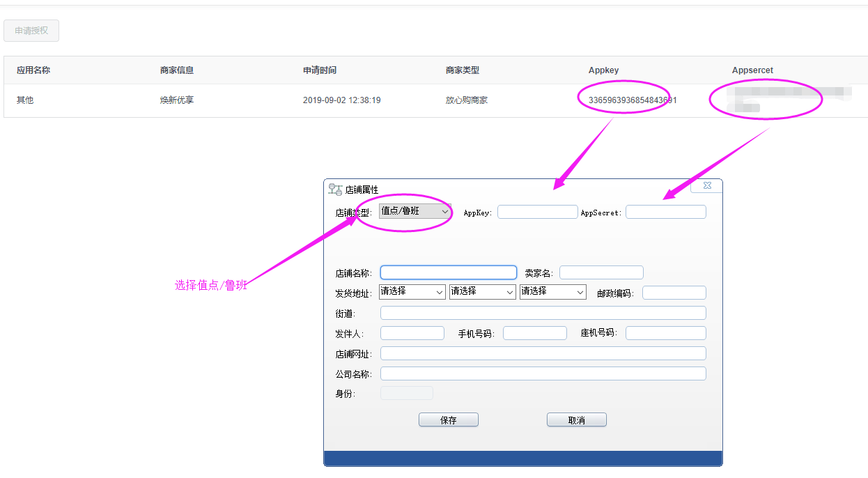
Task: Click the 邮政编码 input field
Action: [674, 292]
